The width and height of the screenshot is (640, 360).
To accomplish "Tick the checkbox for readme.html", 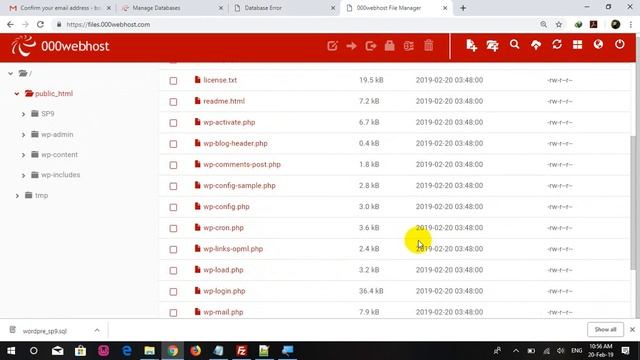I will click(173, 102).
